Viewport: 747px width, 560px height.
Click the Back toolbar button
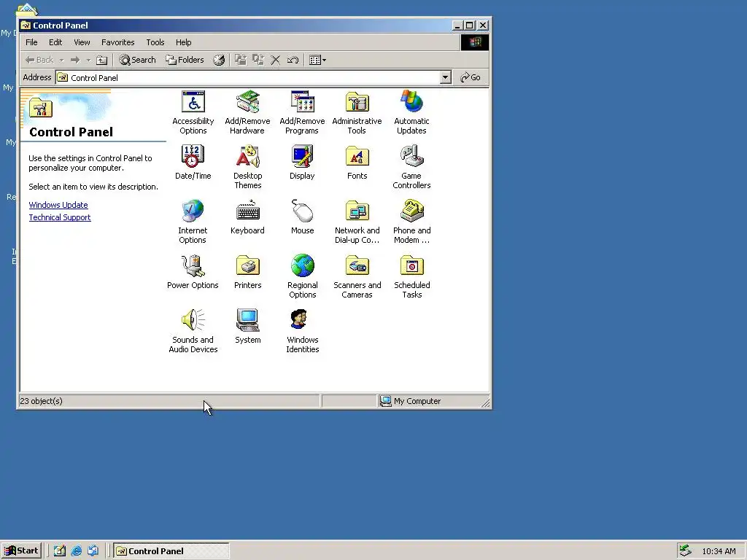click(39, 60)
